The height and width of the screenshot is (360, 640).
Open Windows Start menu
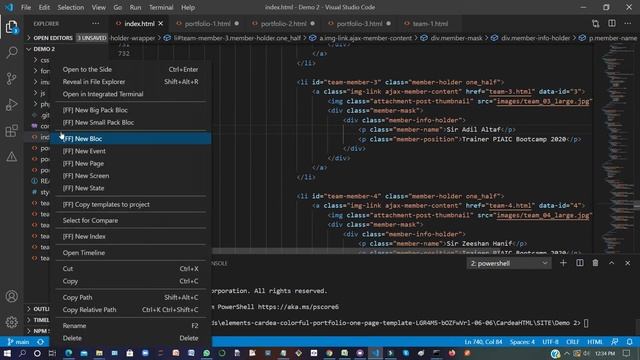pos(7,353)
